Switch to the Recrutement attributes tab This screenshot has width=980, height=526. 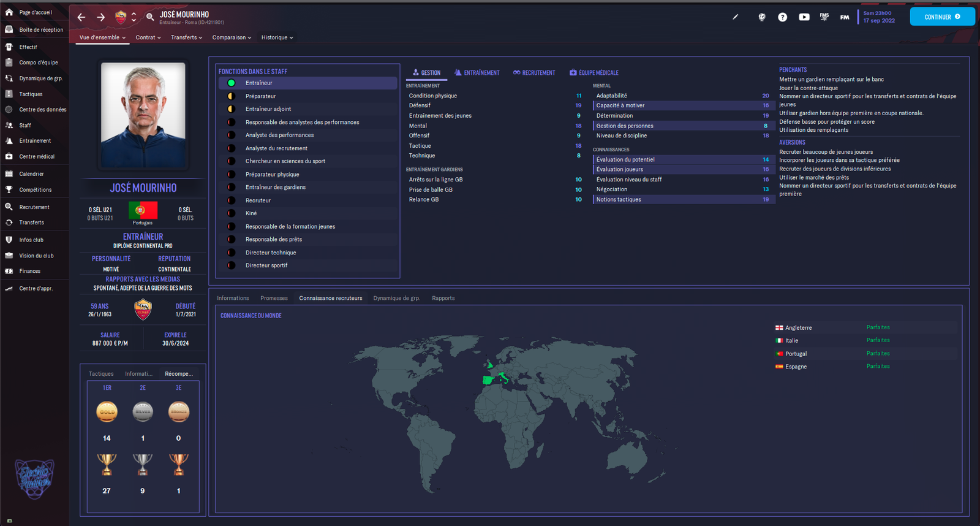534,73
